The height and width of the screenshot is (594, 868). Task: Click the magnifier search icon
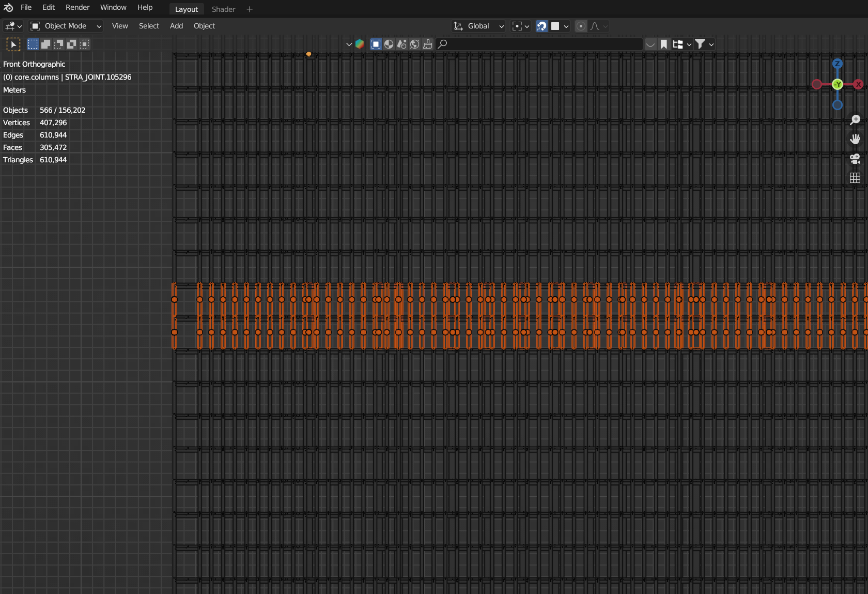point(442,44)
